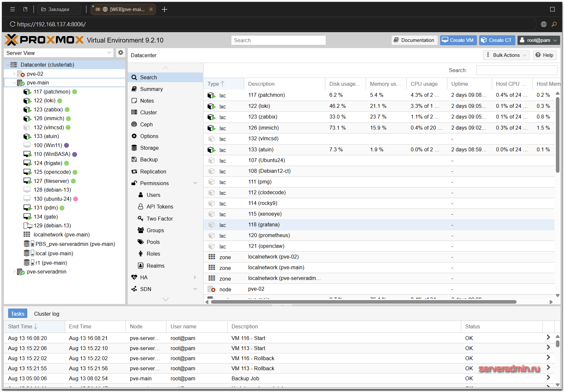564x392 pixels.
Task: Click the Ceph icon in datacenter menu
Action: [x=134, y=124]
